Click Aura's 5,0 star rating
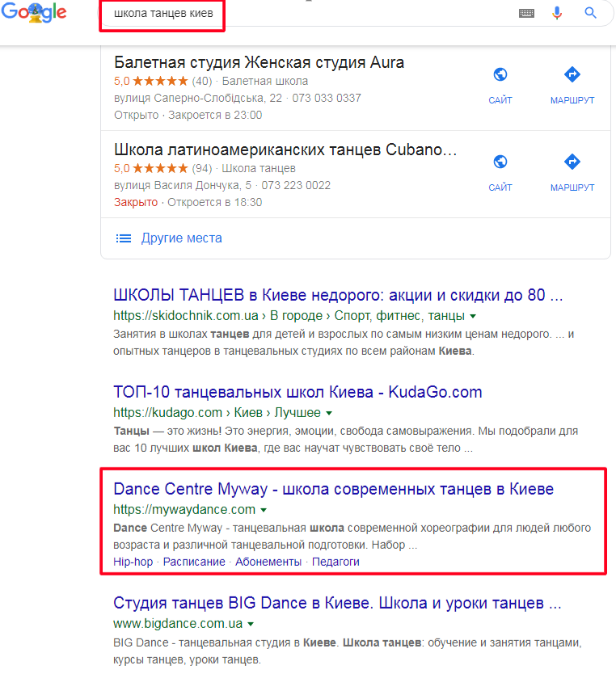616x674 pixels. coord(151,81)
